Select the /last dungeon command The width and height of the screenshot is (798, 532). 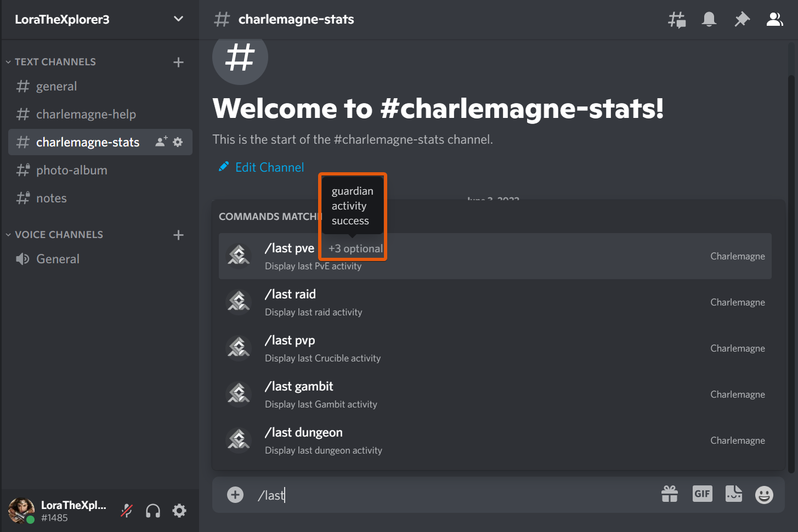(x=495, y=440)
